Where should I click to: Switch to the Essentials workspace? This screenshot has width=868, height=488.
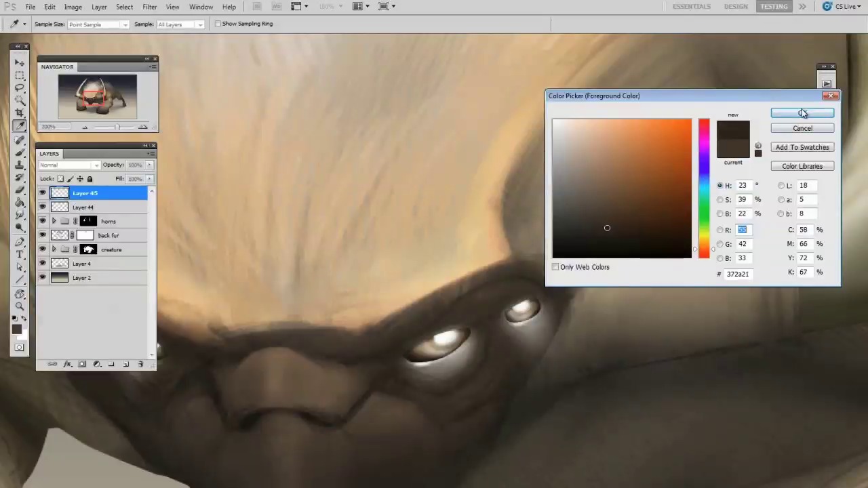[x=692, y=7]
